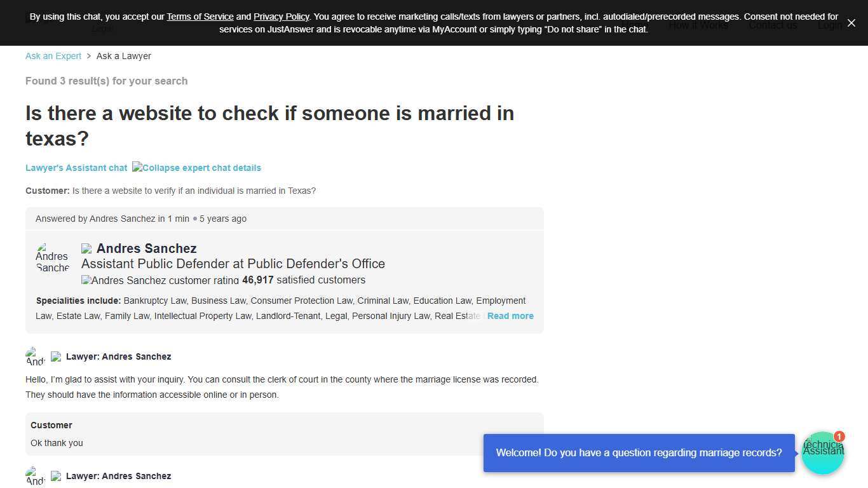Open the Terms of Service
This screenshot has width=868, height=488.
(x=200, y=17)
